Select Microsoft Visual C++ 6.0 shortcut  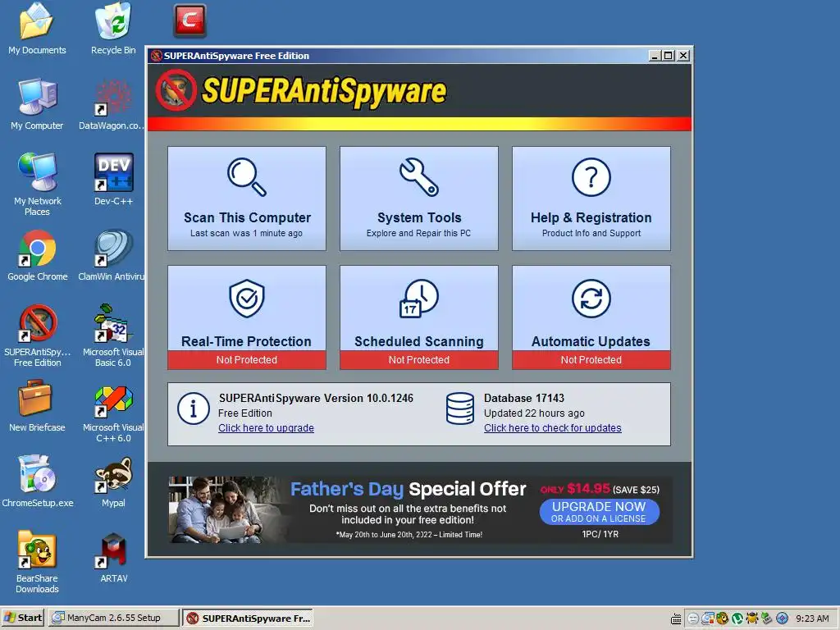(x=113, y=399)
